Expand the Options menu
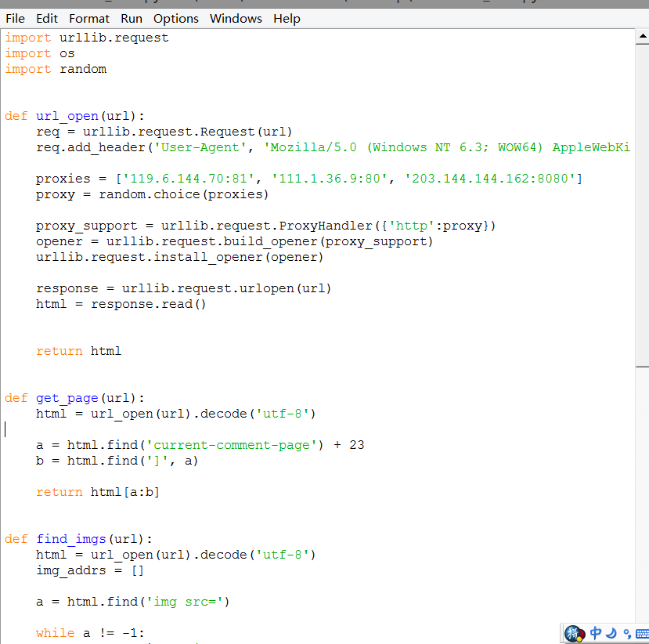The image size is (649, 644). (175, 18)
